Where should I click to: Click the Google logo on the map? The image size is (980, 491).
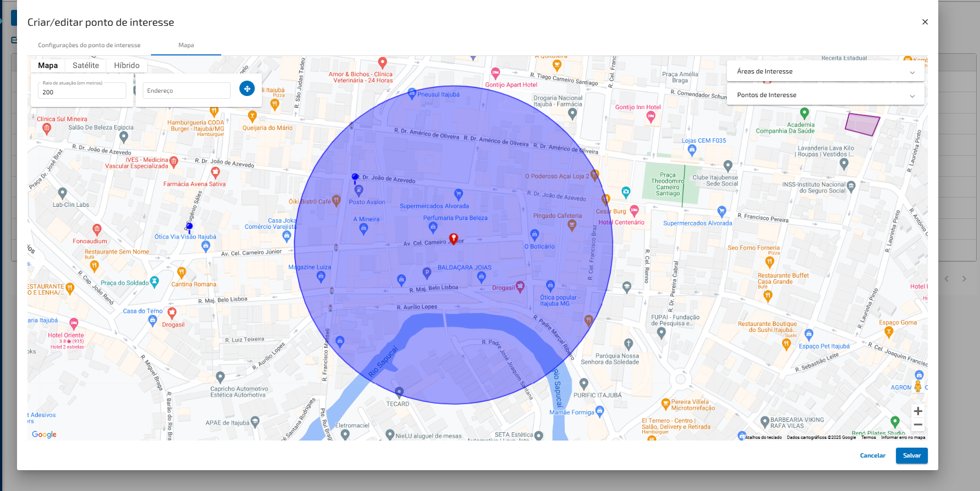pyautogui.click(x=44, y=434)
